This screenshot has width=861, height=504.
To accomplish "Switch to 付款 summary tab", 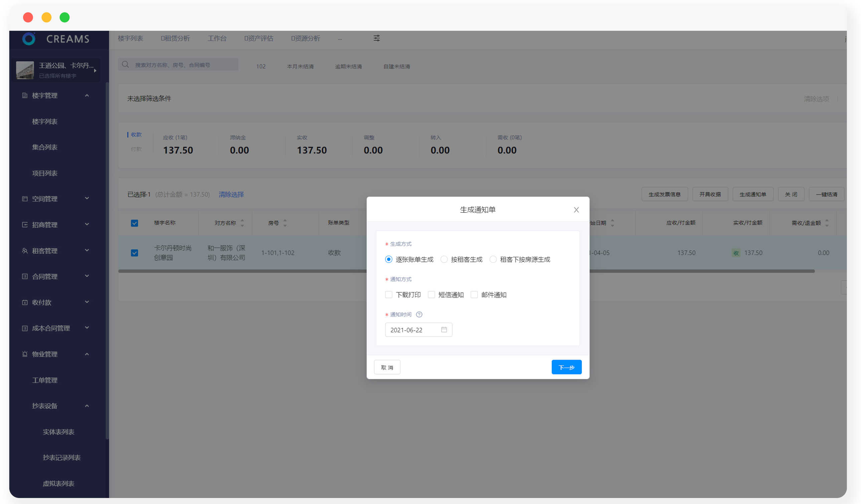I will pyautogui.click(x=136, y=149).
